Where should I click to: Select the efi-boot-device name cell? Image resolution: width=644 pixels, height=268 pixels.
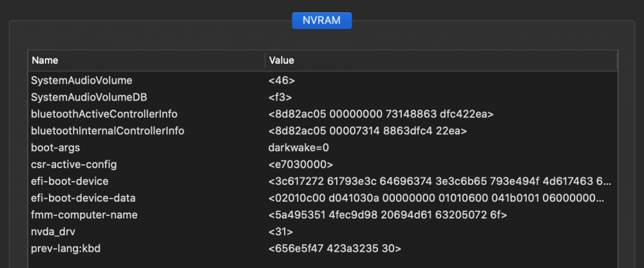point(70,181)
